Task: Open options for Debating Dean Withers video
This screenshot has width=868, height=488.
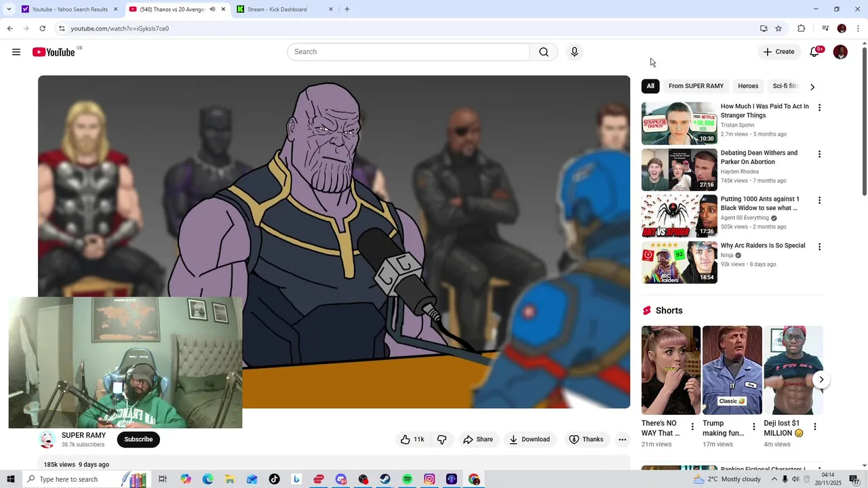Action: (x=819, y=154)
